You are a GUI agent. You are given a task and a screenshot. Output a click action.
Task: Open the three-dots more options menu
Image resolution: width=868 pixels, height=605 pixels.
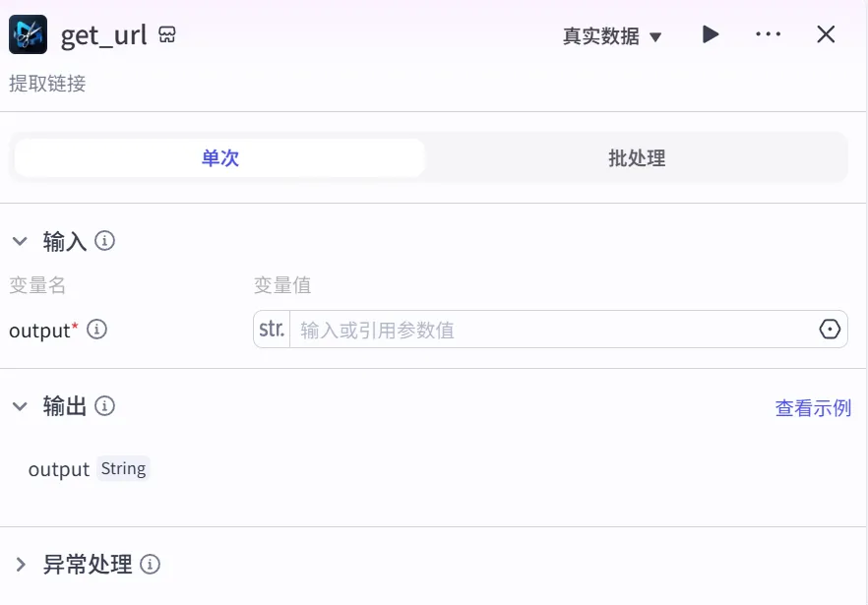coord(768,34)
